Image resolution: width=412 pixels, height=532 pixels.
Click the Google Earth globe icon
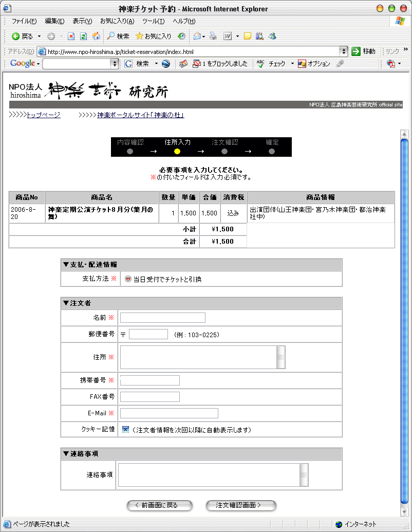click(x=166, y=63)
